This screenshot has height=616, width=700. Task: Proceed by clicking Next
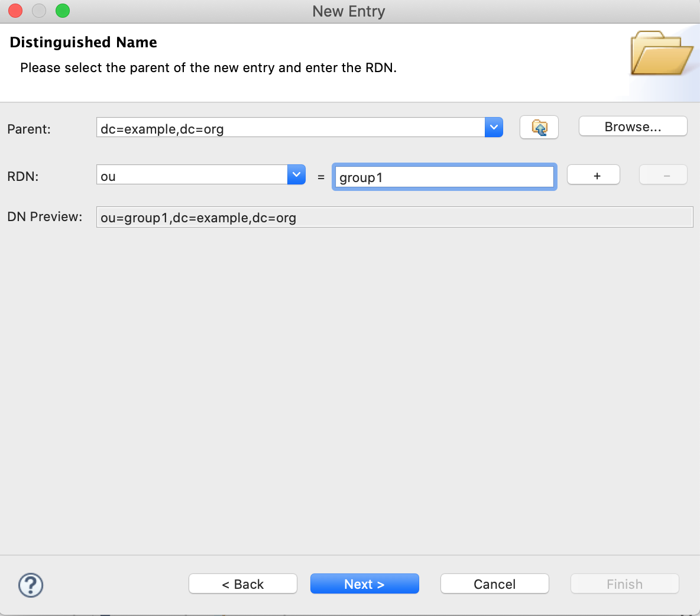(x=364, y=583)
